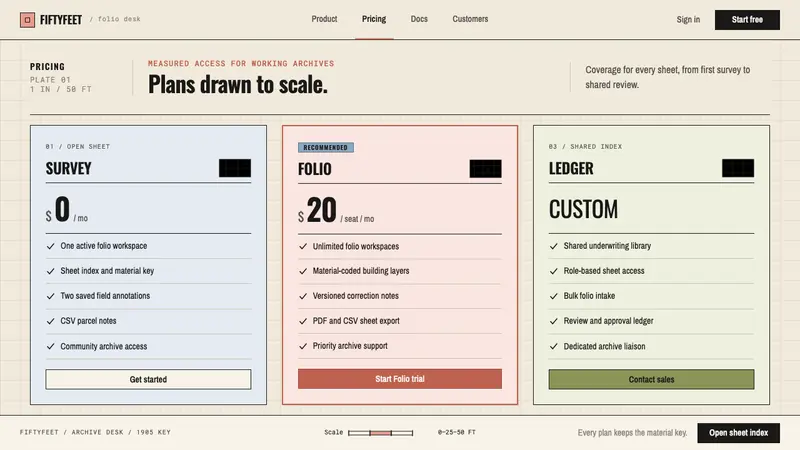Click the Start free button
Image resolution: width=800 pixels, height=450 pixels.
[747, 20]
